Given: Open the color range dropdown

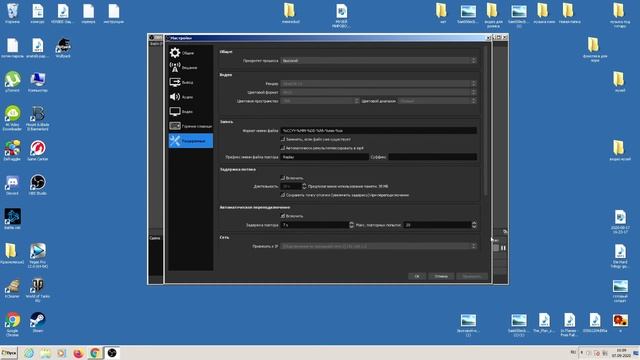Looking at the screenshot, I should 437,101.
